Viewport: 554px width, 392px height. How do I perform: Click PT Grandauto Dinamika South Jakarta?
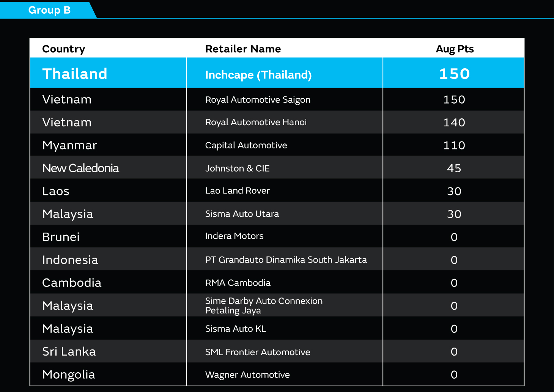286,260
